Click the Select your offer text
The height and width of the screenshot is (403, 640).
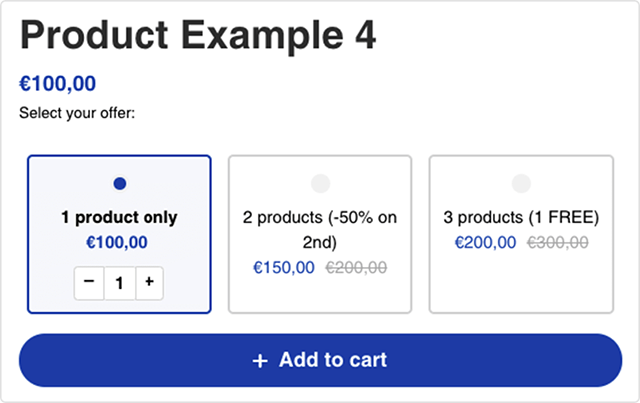pyautogui.click(x=77, y=113)
